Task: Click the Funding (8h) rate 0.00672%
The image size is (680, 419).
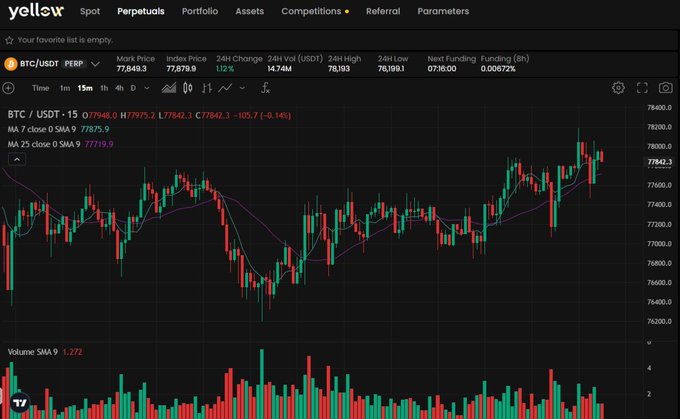Action: (498, 69)
